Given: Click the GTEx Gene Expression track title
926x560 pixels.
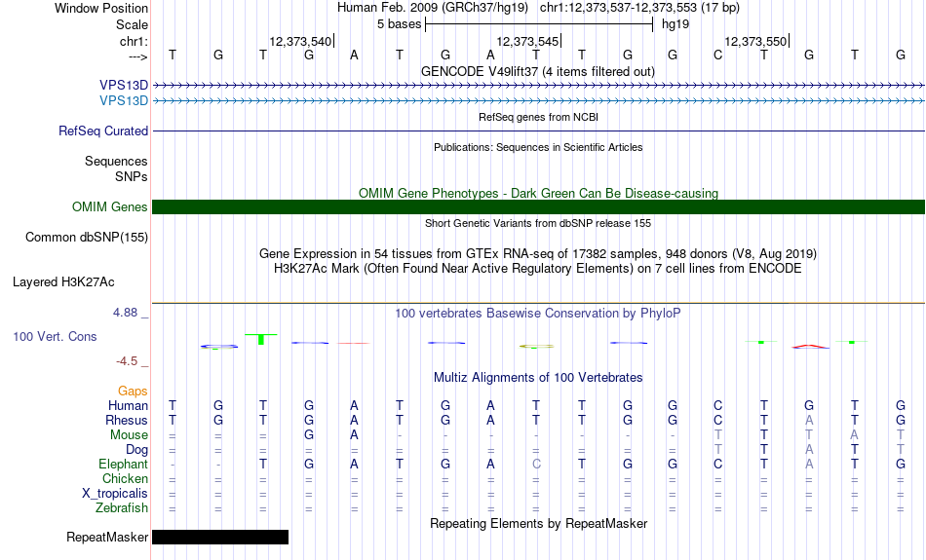Looking at the screenshot, I should 538,254.
